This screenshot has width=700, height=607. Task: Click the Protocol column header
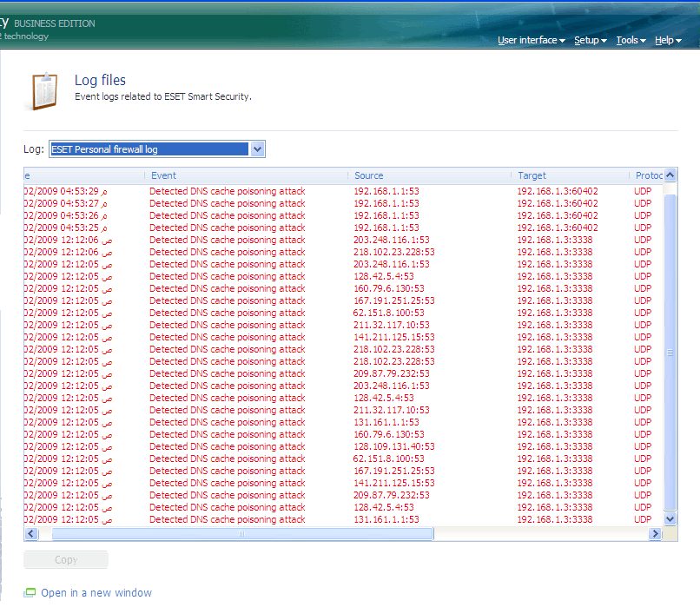click(649, 175)
